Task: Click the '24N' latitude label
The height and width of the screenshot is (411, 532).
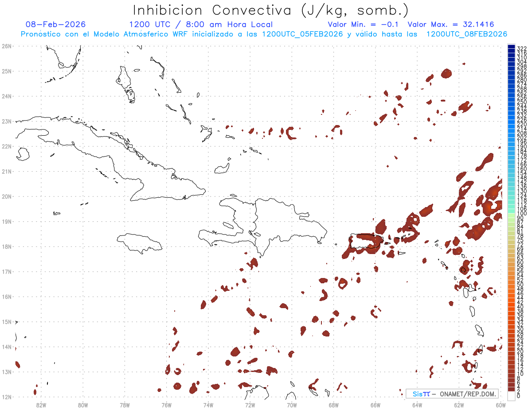Action: (7, 96)
